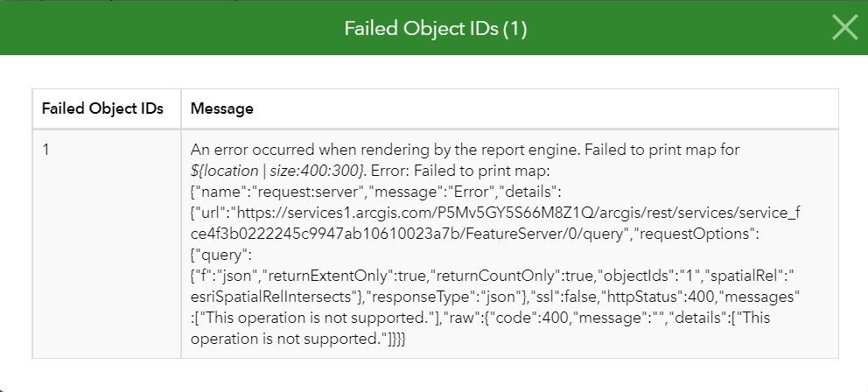Click the "Failed Object IDs (1)" dialog title
Screen dimensions: 868x392
435,29
